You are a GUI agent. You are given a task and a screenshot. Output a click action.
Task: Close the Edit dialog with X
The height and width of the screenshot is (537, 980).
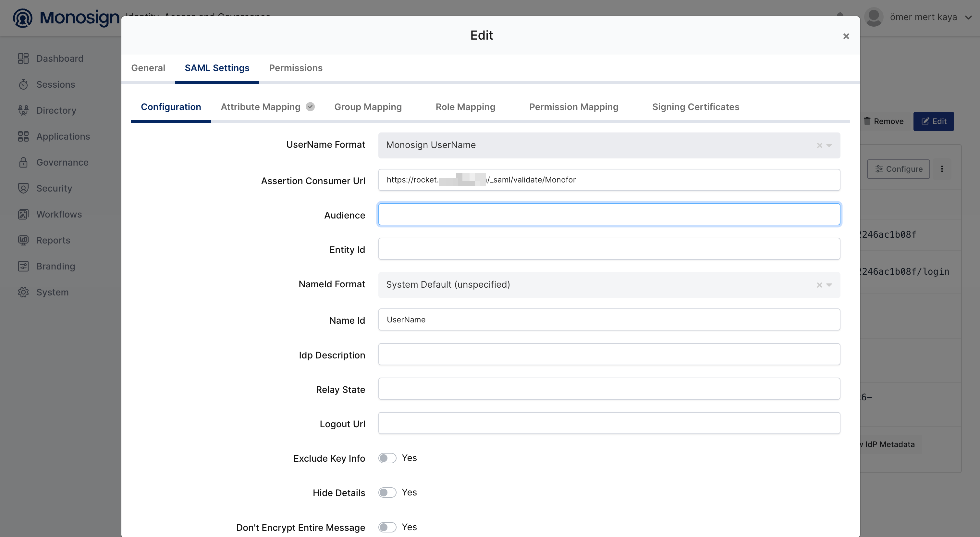(x=846, y=36)
